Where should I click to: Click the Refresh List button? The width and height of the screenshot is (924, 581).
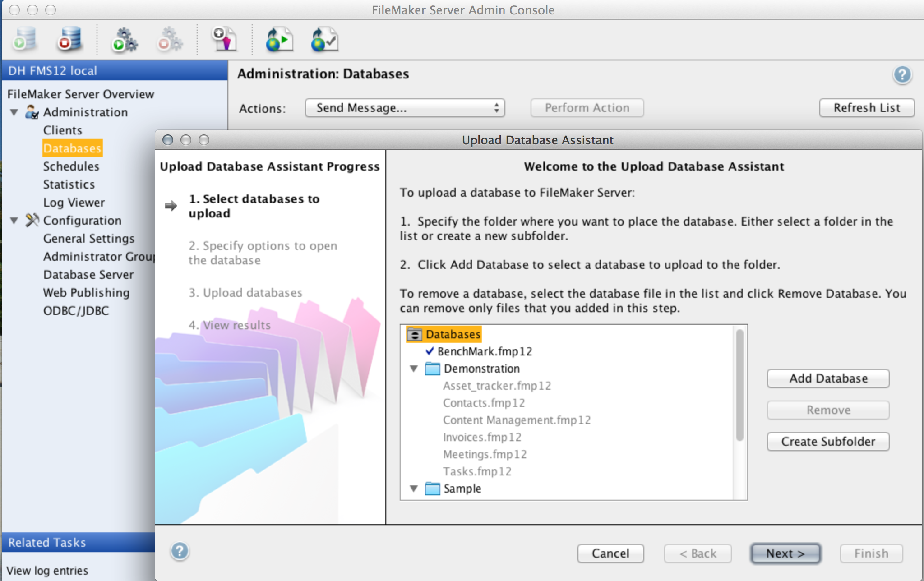[x=867, y=108]
